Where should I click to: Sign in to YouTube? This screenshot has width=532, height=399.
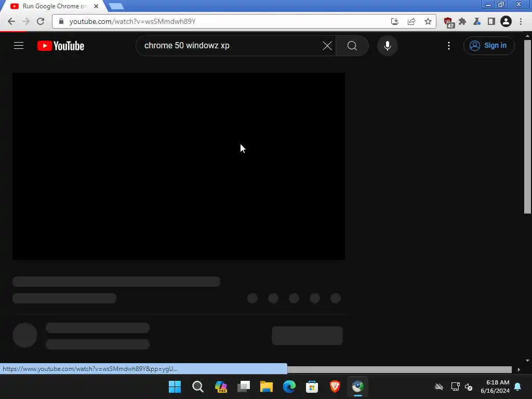(x=488, y=46)
